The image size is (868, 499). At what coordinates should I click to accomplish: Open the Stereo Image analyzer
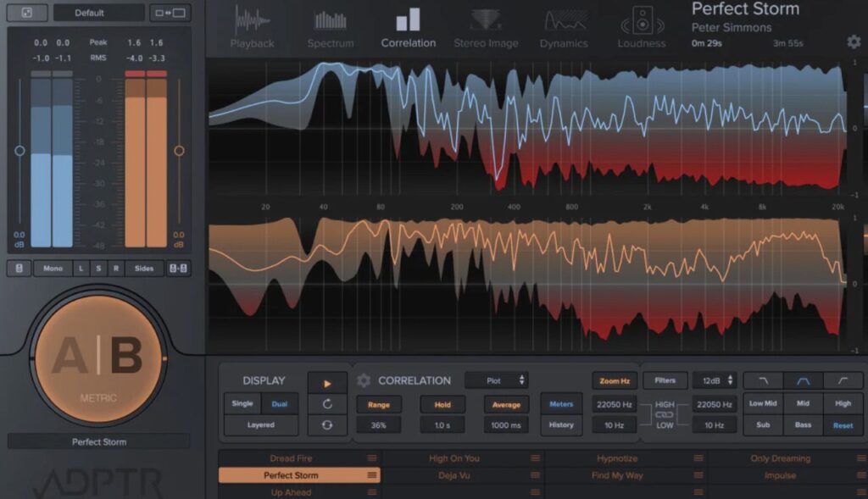[487, 26]
